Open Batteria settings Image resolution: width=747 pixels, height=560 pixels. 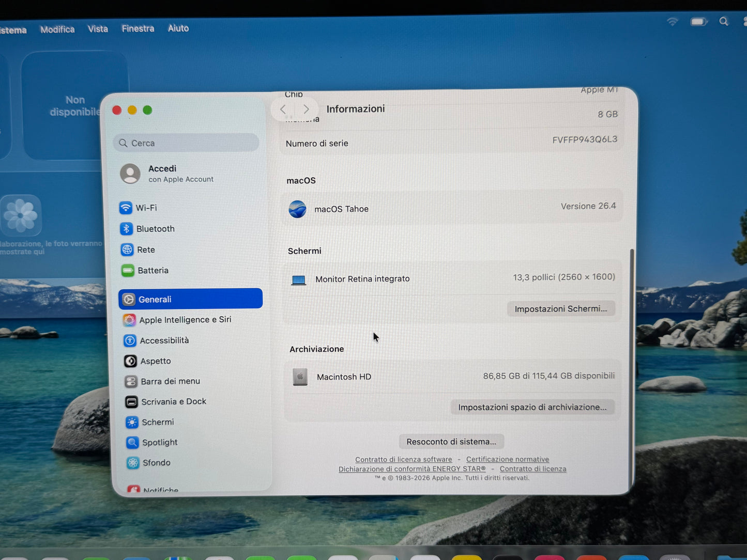(145, 270)
